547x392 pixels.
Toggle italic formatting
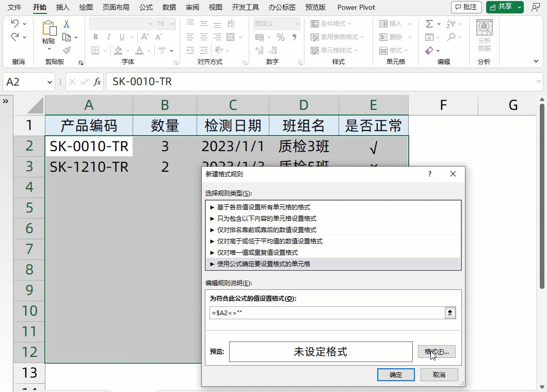click(109, 37)
